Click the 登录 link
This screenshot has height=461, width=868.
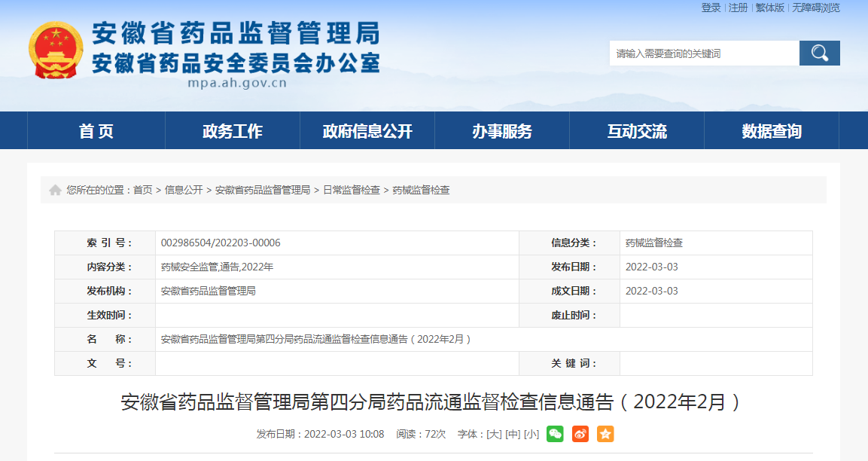click(x=711, y=8)
